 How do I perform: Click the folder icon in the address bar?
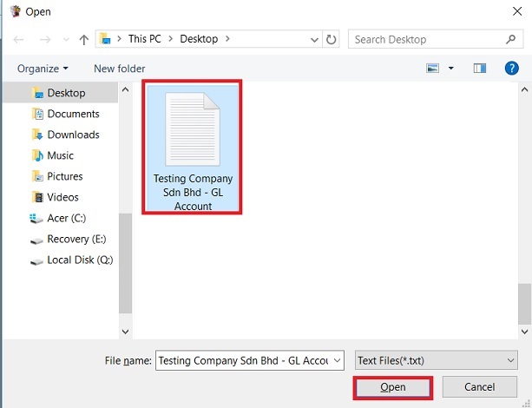[x=105, y=39]
